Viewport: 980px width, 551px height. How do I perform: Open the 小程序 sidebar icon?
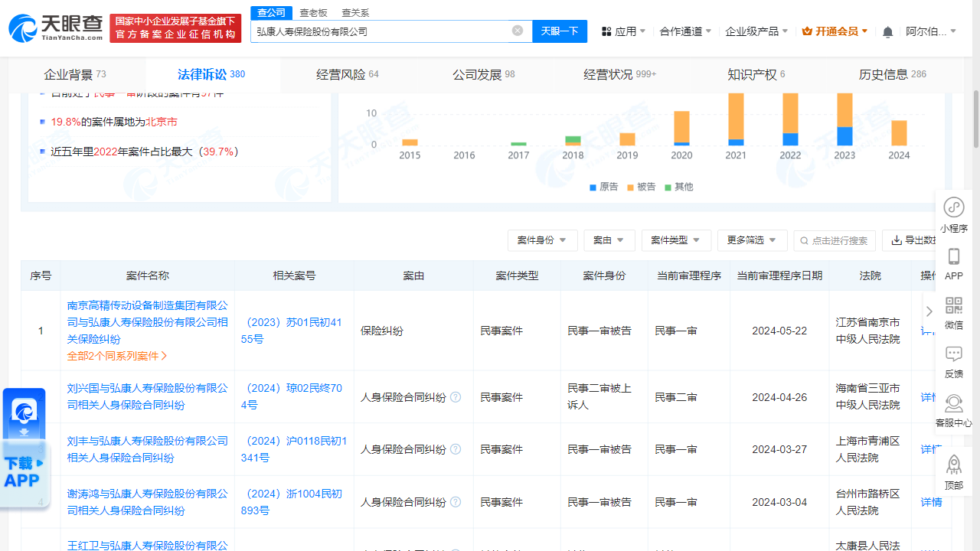954,215
